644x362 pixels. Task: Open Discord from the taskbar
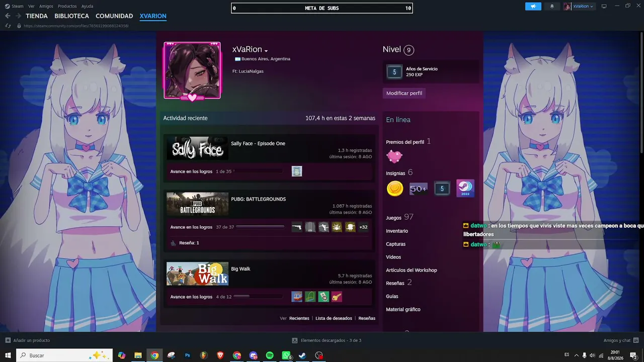[x=253, y=355]
